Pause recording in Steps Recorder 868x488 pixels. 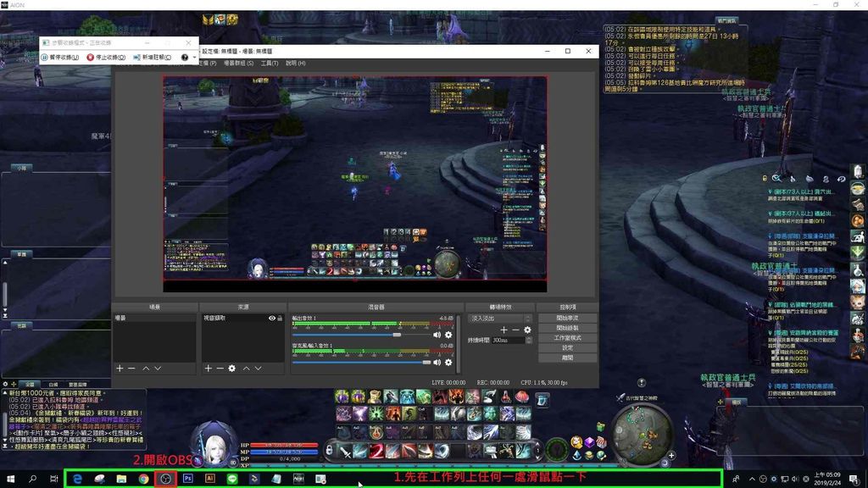click(60, 57)
